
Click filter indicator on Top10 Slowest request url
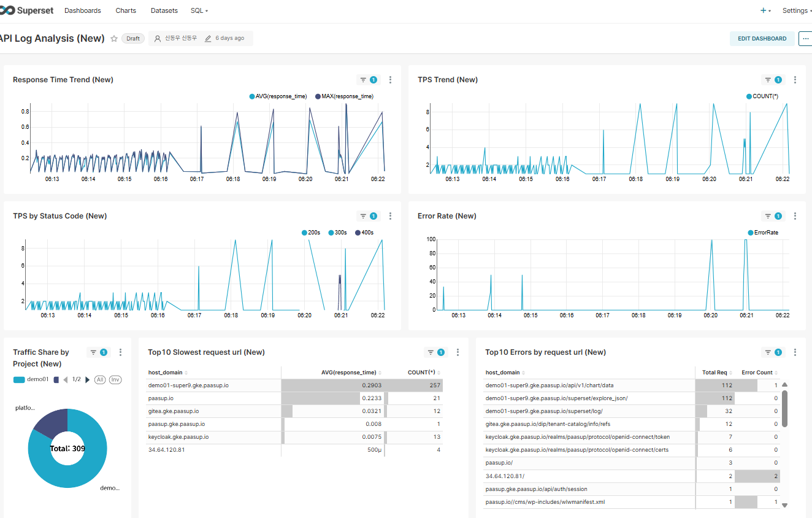435,352
